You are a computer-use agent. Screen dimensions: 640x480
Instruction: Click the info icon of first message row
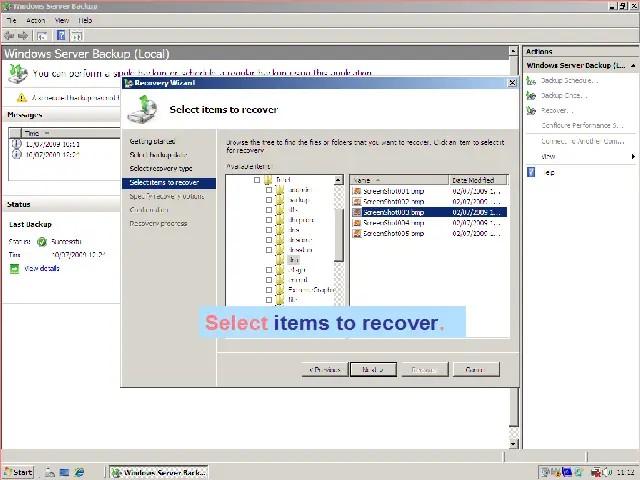coord(17,144)
